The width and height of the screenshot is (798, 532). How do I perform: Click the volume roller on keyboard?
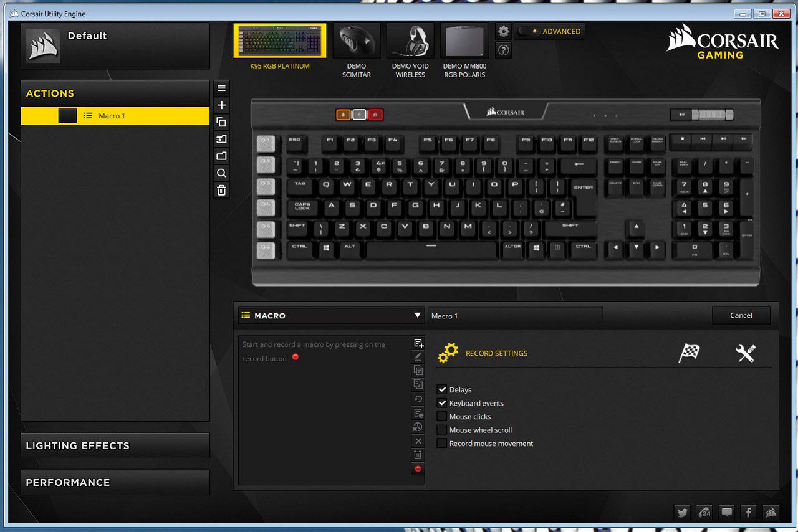pyautogui.click(x=713, y=115)
